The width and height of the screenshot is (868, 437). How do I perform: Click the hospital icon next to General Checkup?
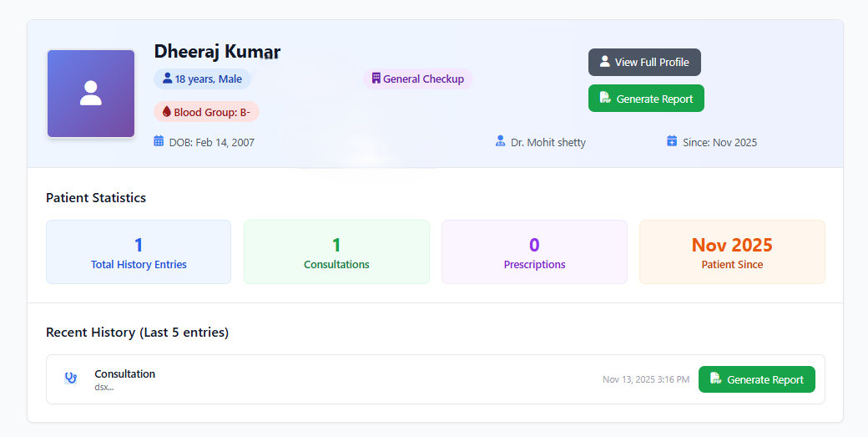(376, 79)
